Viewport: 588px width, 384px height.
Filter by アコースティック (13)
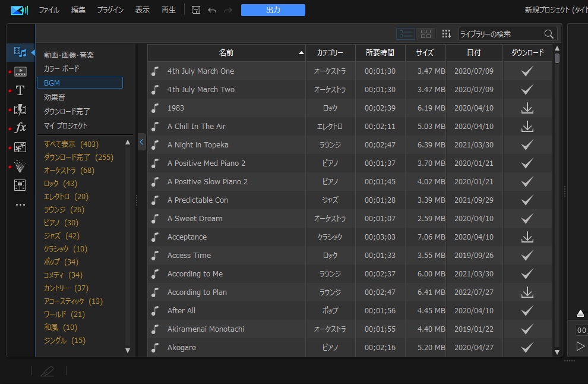click(x=73, y=301)
